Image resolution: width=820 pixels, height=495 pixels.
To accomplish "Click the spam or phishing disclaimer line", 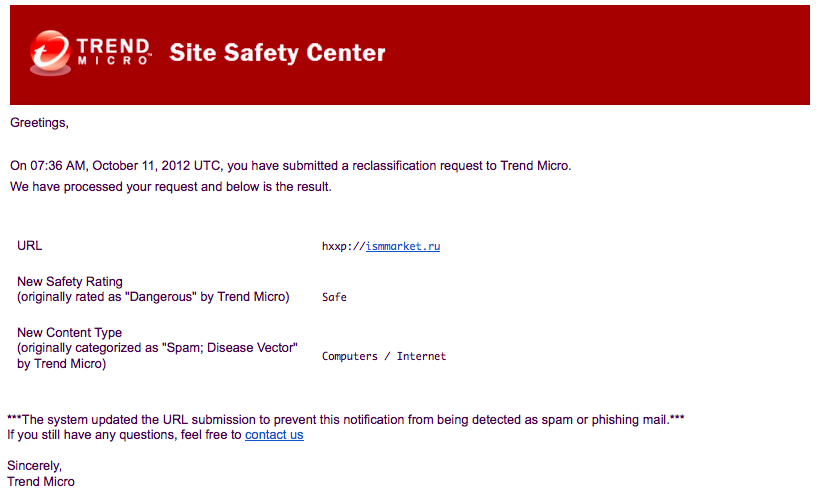I will coord(346,420).
